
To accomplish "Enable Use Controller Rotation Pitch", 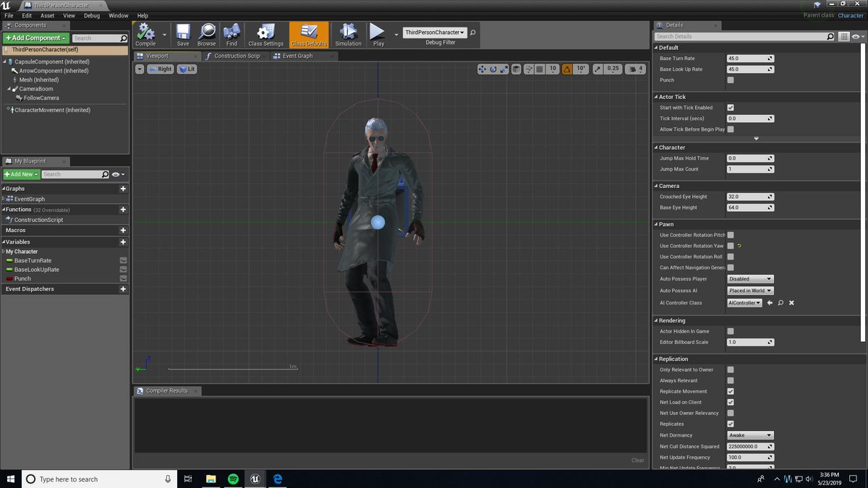I will click(731, 235).
